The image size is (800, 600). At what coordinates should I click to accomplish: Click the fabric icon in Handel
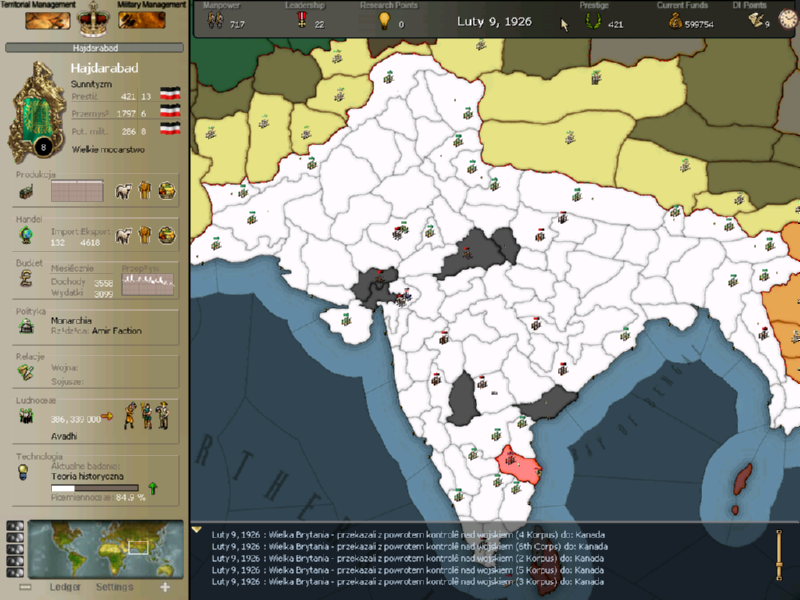click(x=145, y=235)
